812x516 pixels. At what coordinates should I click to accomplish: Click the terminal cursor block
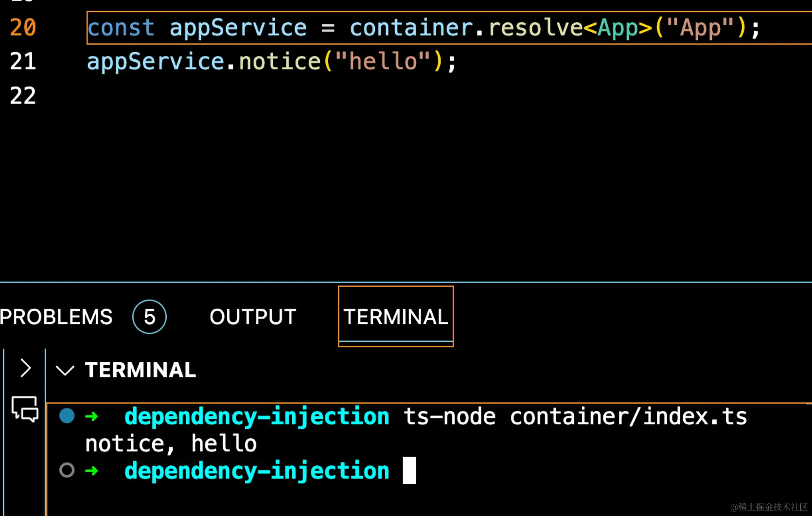(x=409, y=470)
